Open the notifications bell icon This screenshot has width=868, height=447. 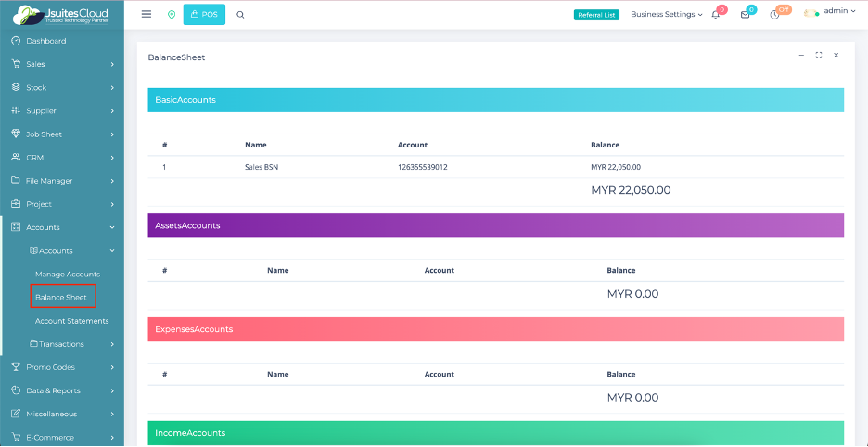[716, 15]
